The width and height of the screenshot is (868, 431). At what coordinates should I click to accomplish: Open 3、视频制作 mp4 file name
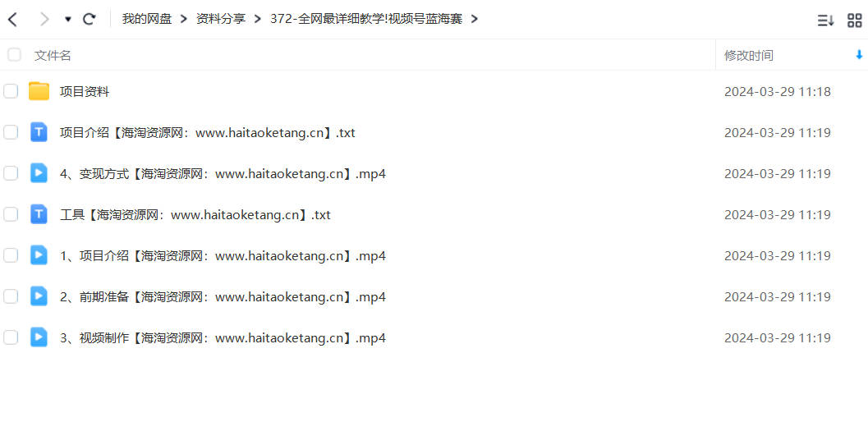pyautogui.click(x=223, y=337)
